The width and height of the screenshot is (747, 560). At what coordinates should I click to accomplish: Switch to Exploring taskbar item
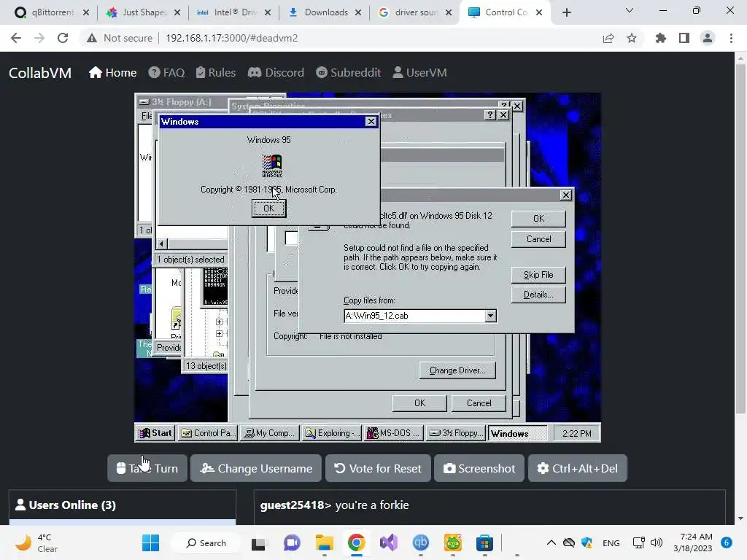tap(332, 433)
